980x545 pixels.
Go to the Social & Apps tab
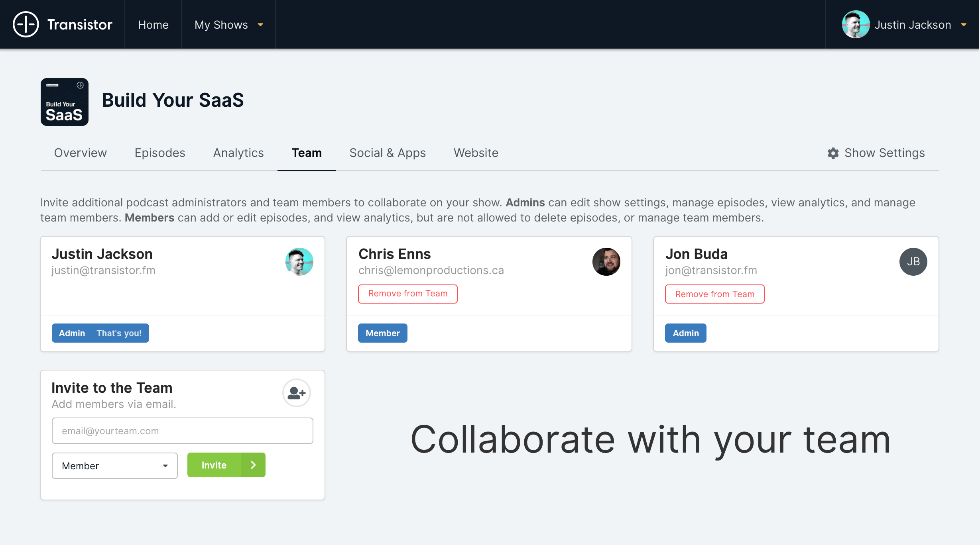point(388,153)
